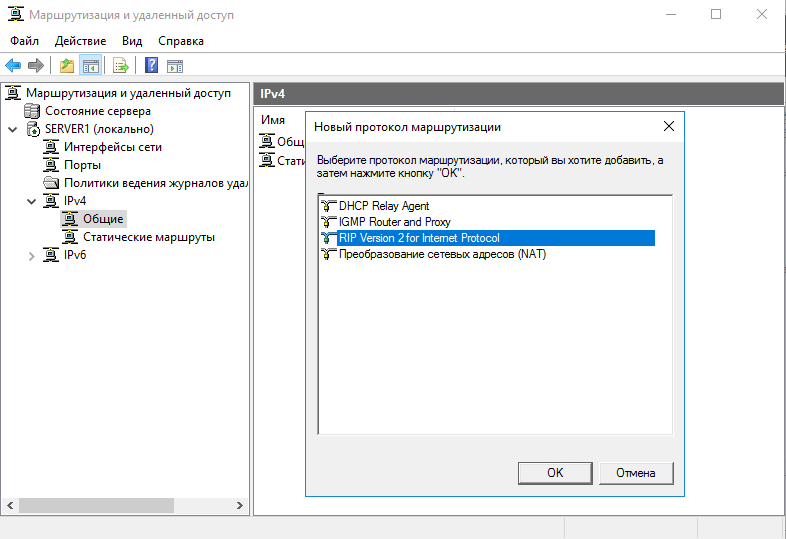Open Help via blue question mark icon
This screenshot has width=786, height=539.
[x=151, y=66]
